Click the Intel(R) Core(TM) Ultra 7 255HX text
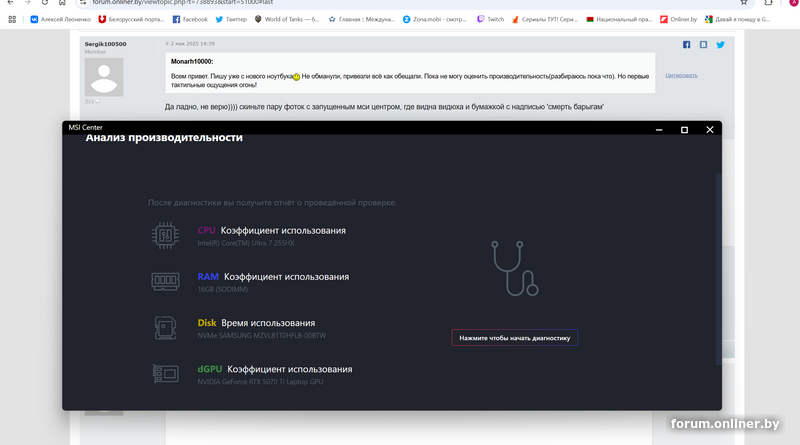 pyautogui.click(x=246, y=243)
